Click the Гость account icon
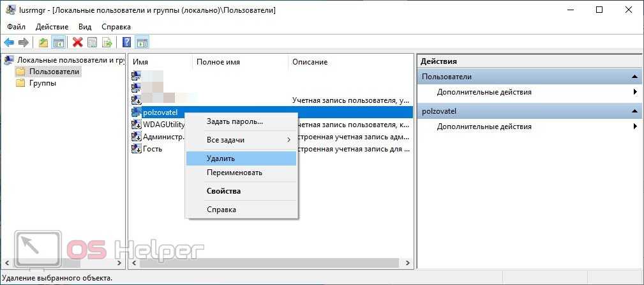 [x=137, y=149]
